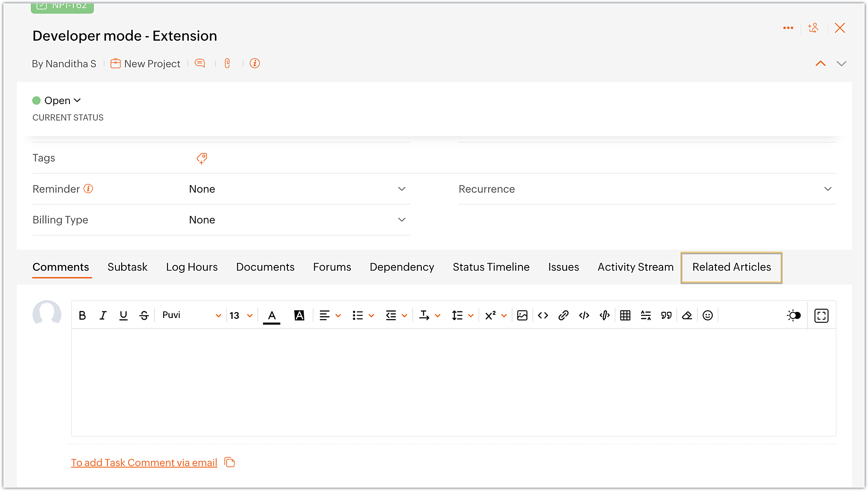Click the insert link icon
868x491 pixels.
(563, 315)
